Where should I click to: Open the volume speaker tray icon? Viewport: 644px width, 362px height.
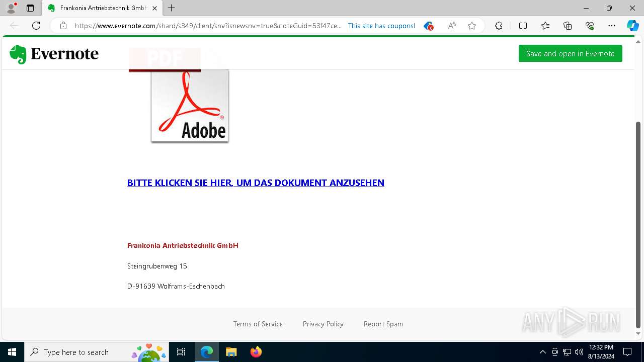click(579, 352)
